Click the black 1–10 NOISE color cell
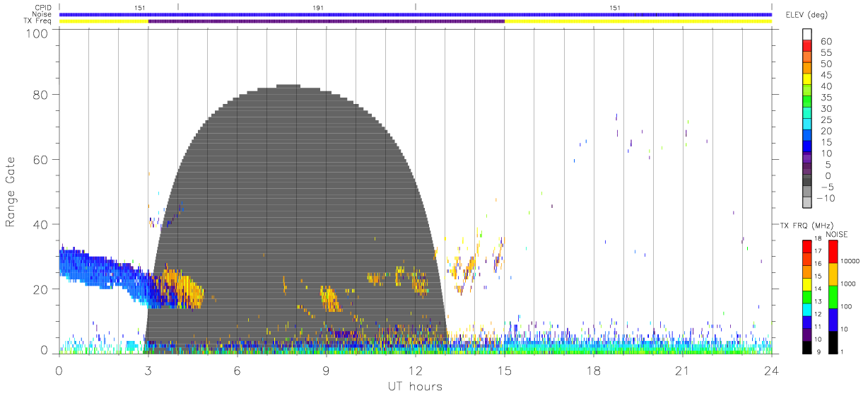This screenshot has width=868, height=401. tap(833, 341)
